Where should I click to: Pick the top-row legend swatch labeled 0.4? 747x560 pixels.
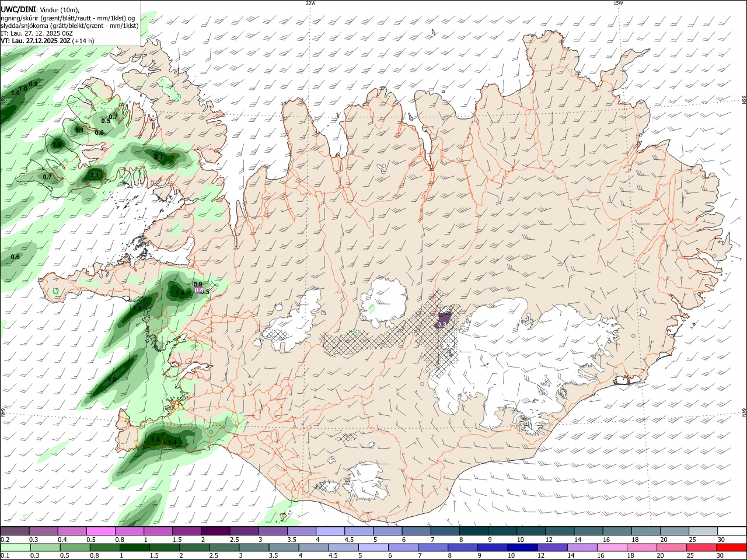coord(72,531)
